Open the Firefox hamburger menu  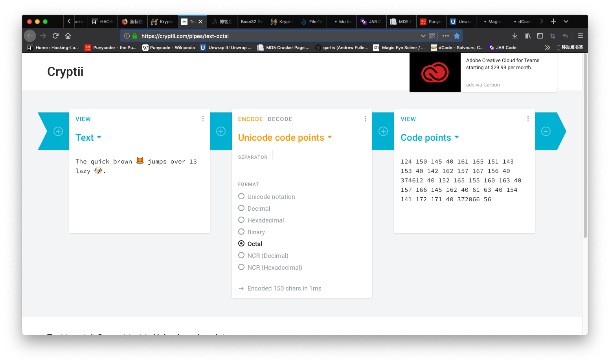coord(580,36)
